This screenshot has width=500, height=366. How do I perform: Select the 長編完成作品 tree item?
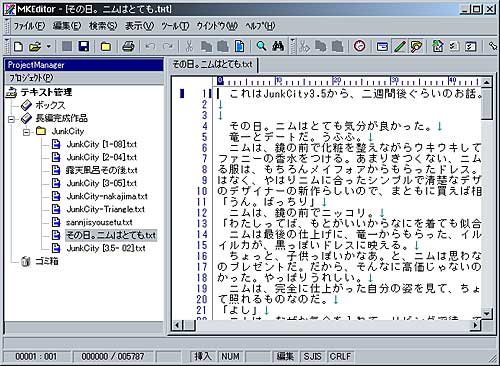click(62, 118)
